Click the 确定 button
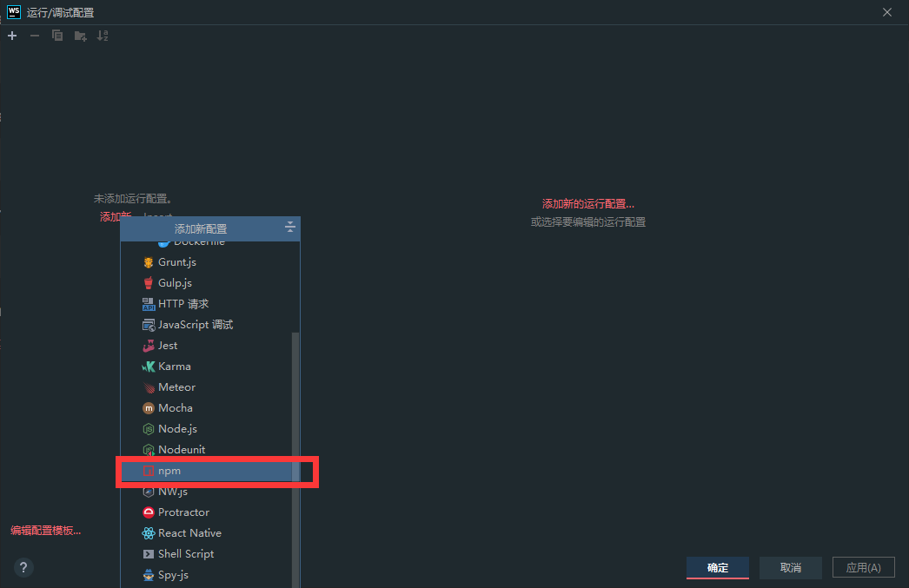The width and height of the screenshot is (909, 588). 718,568
